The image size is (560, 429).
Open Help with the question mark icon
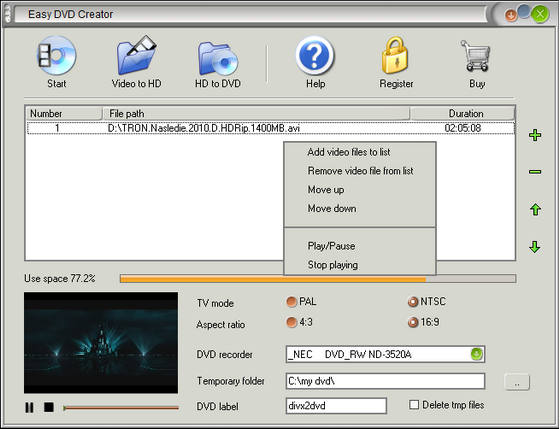coord(315,55)
